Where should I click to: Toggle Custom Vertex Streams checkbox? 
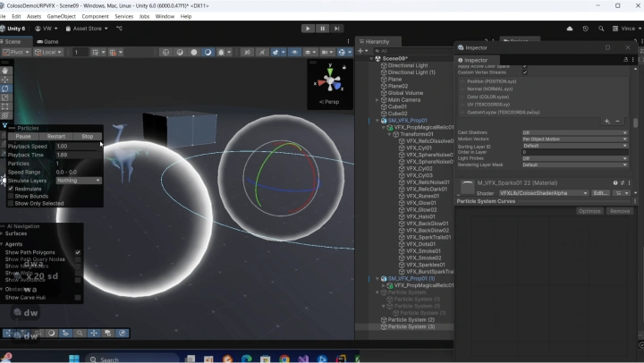[525, 72]
